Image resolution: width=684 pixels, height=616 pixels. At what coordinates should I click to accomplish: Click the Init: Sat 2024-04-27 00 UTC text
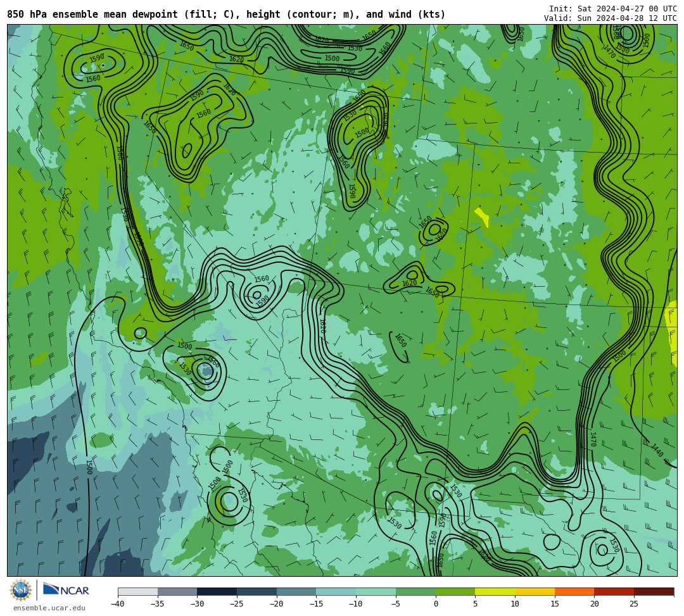(613, 9)
